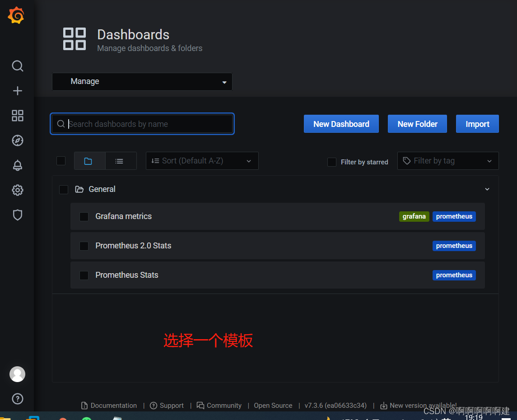Click the Import button
Screen dimensions: 517x420
tap(477, 124)
